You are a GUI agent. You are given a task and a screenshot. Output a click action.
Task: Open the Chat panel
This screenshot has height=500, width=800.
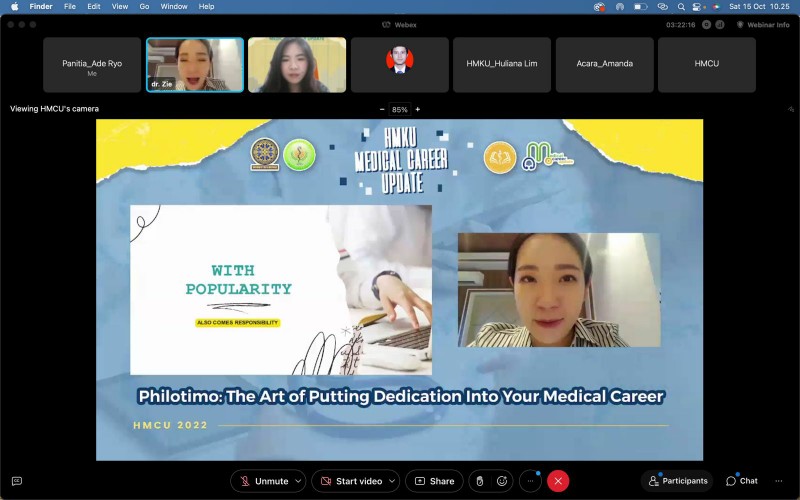[x=741, y=481]
